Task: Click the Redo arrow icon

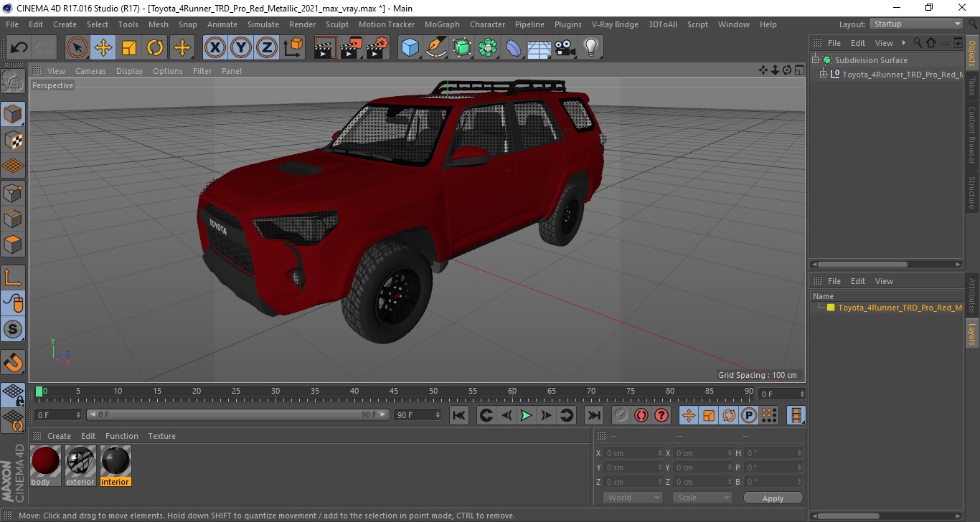Action: point(44,48)
